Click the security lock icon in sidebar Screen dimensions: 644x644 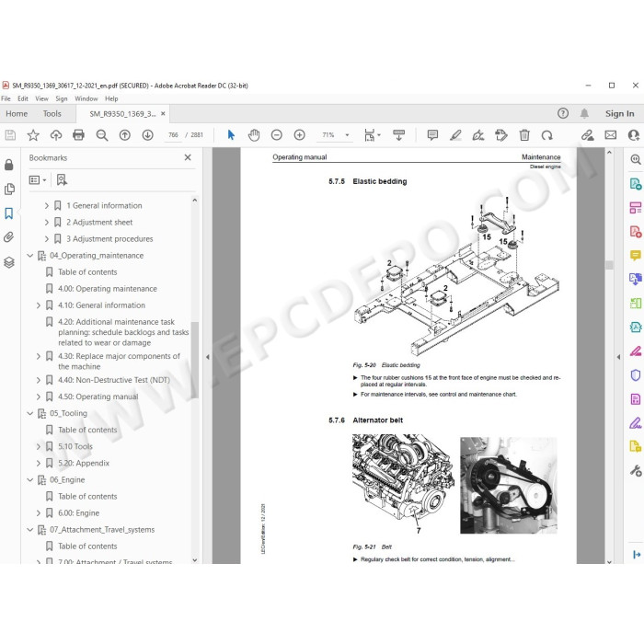9,165
